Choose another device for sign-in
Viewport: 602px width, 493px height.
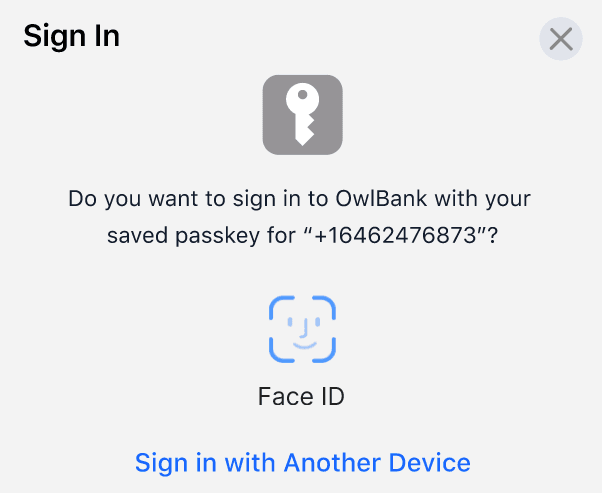[302, 462]
